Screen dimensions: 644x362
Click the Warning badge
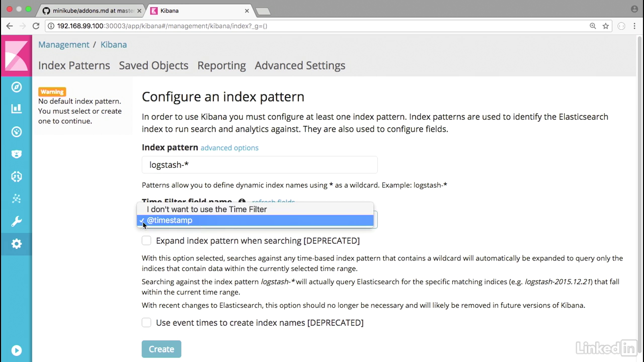[52, 92]
